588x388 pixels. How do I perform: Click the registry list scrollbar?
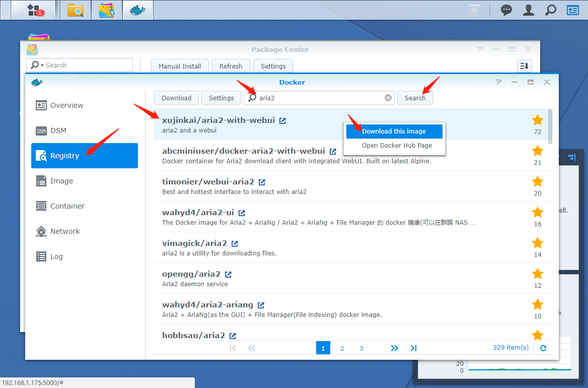coord(550,126)
